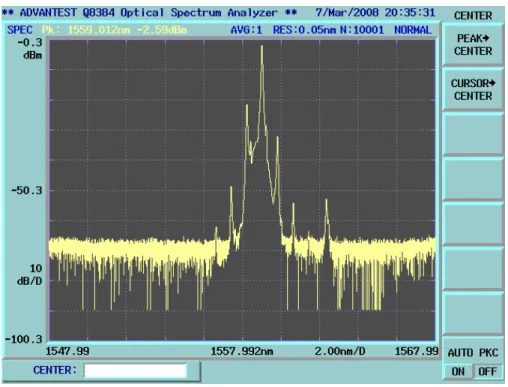The height and width of the screenshot is (387, 508).
Task: Click the SPEC label in header
Action: click(20, 30)
